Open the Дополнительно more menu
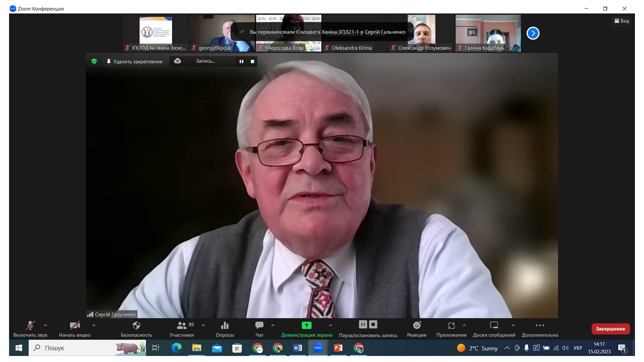The image size is (644, 362). point(540,329)
